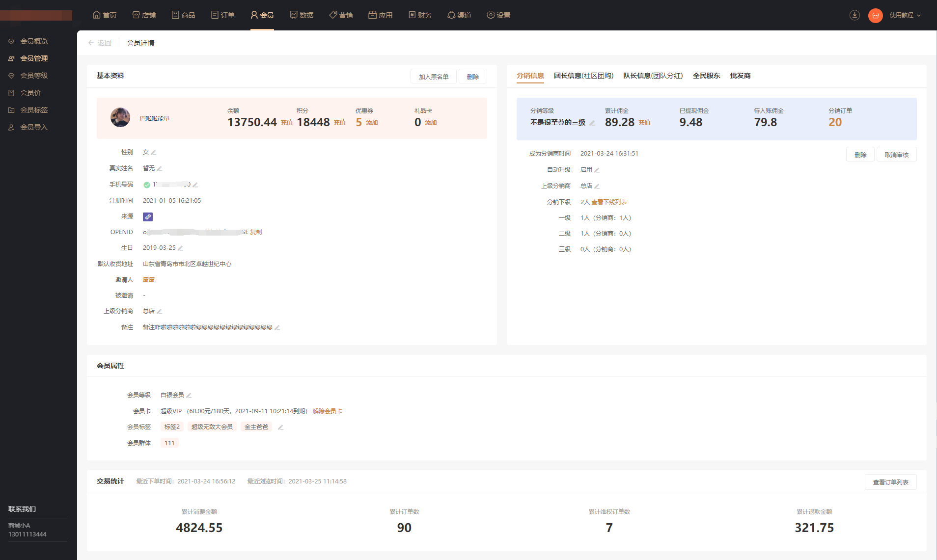This screenshot has height=560, width=937.
Task: Click 解除会员卡 link
Action: click(x=327, y=411)
